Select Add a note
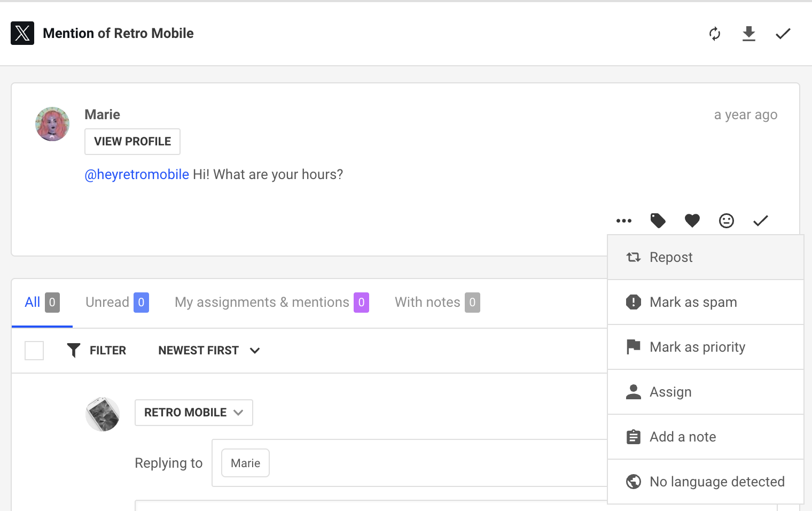This screenshot has width=812, height=511. point(706,437)
